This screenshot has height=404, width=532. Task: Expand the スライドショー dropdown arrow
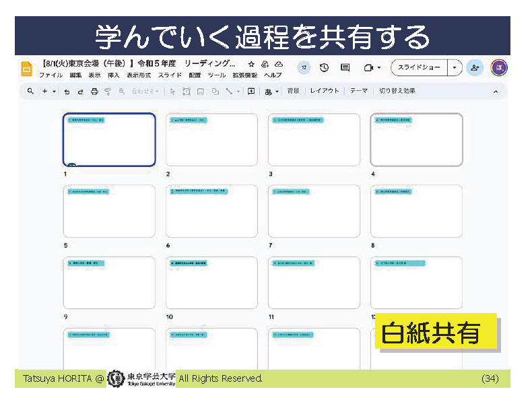[x=455, y=68]
